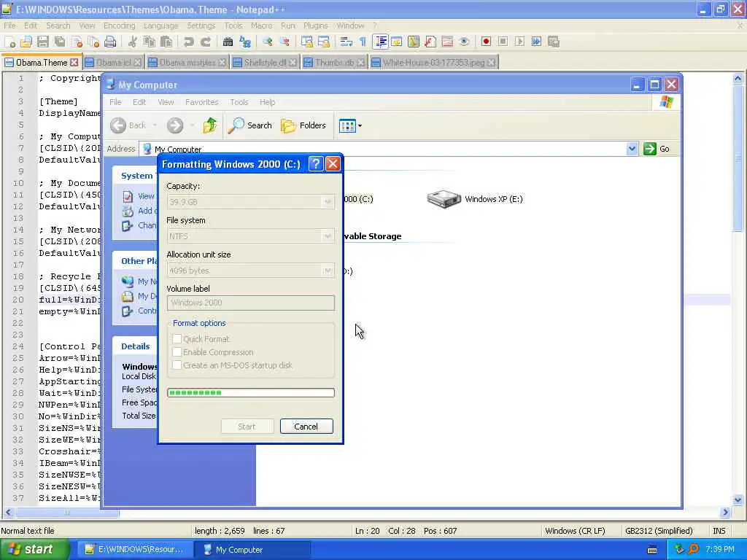Click the Paste icon in Notepad++ toolbar

pyautogui.click(x=166, y=42)
